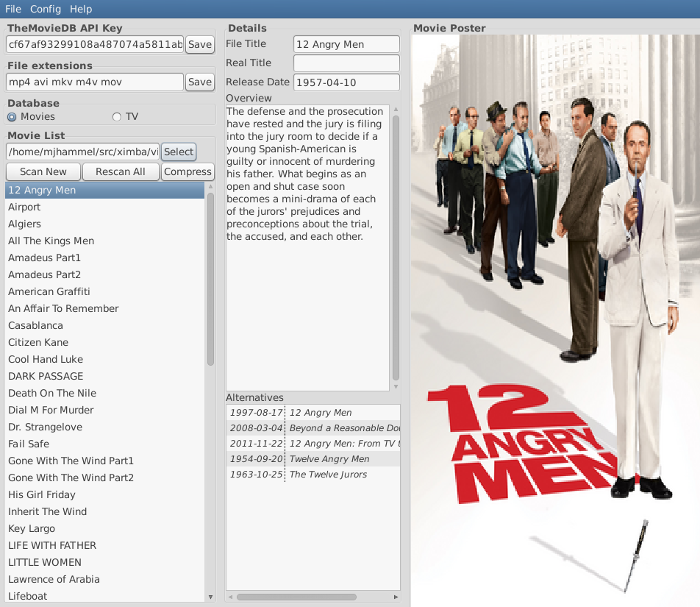Click the Rescan All button

click(x=121, y=171)
